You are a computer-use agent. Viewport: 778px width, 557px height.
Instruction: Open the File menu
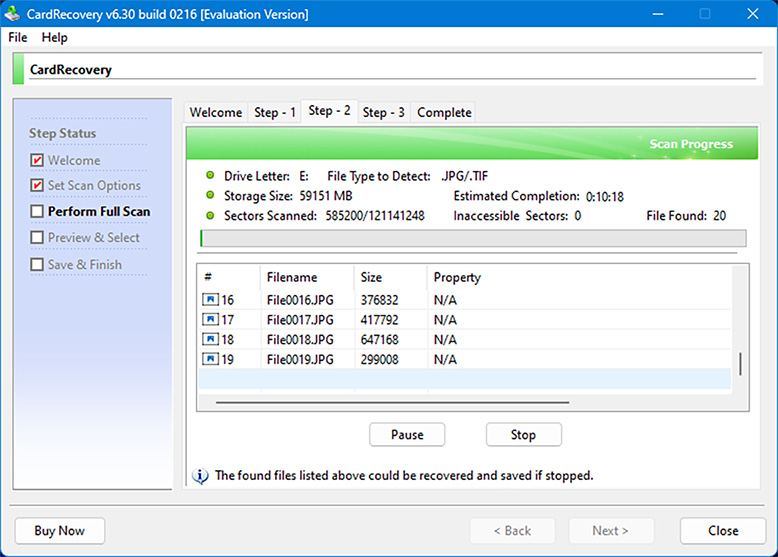[18, 37]
